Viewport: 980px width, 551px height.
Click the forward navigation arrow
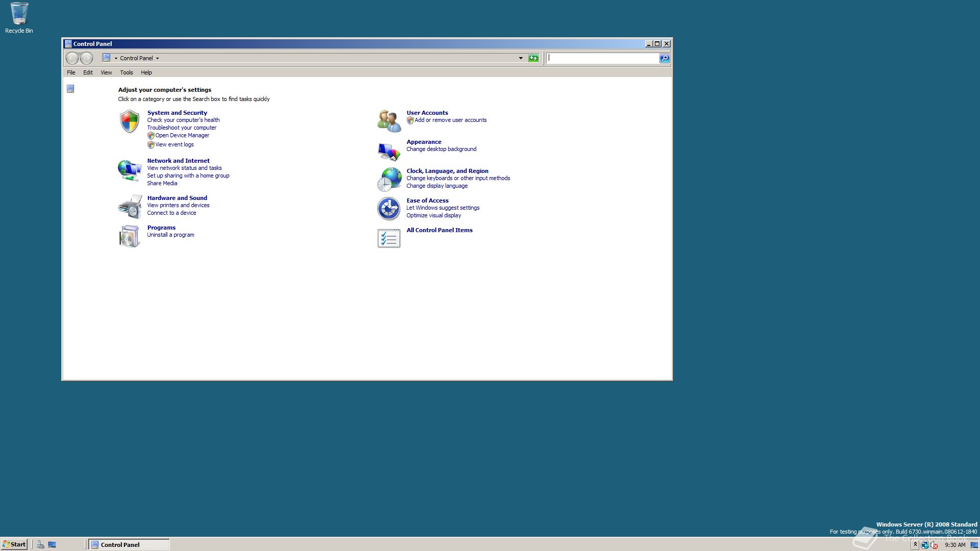coord(87,58)
